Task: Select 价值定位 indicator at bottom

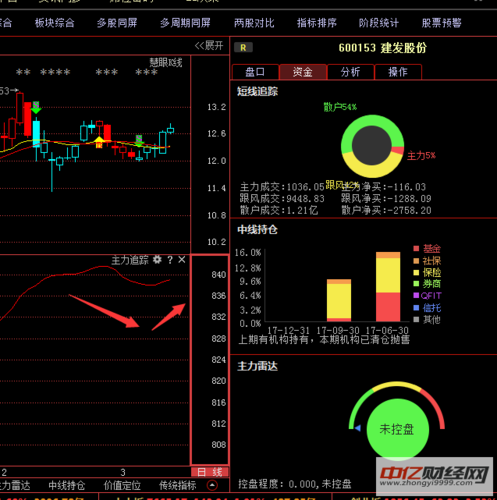Action: coord(122,485)
